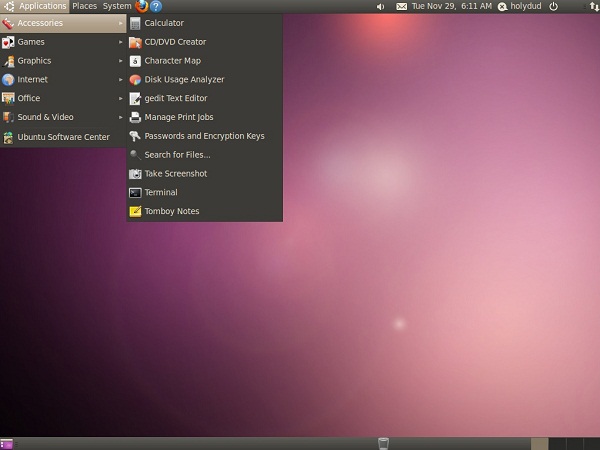Open Ubuntu Software Center
The width and height of the screenshot is (600, 450).
click(x=63, y=137)
